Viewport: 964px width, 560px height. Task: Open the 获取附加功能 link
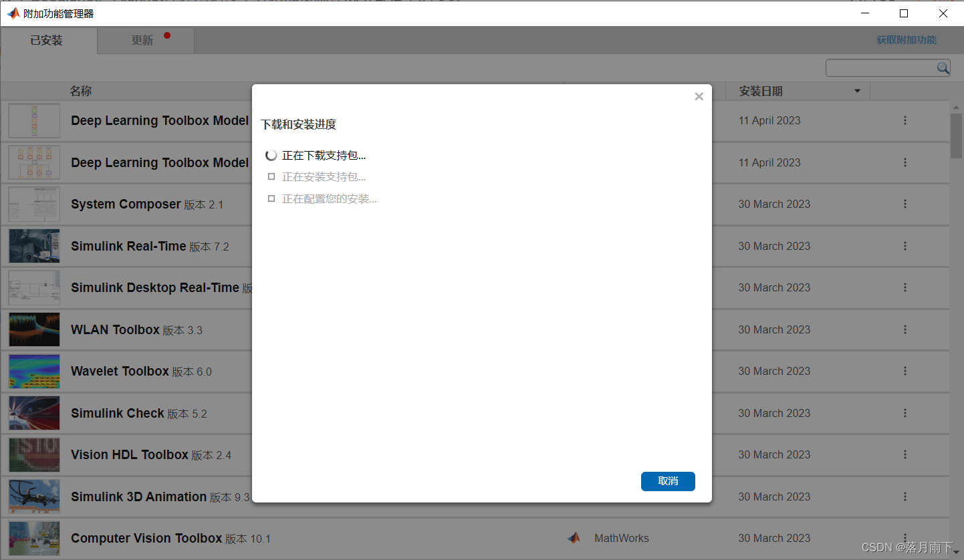(907, 40)
